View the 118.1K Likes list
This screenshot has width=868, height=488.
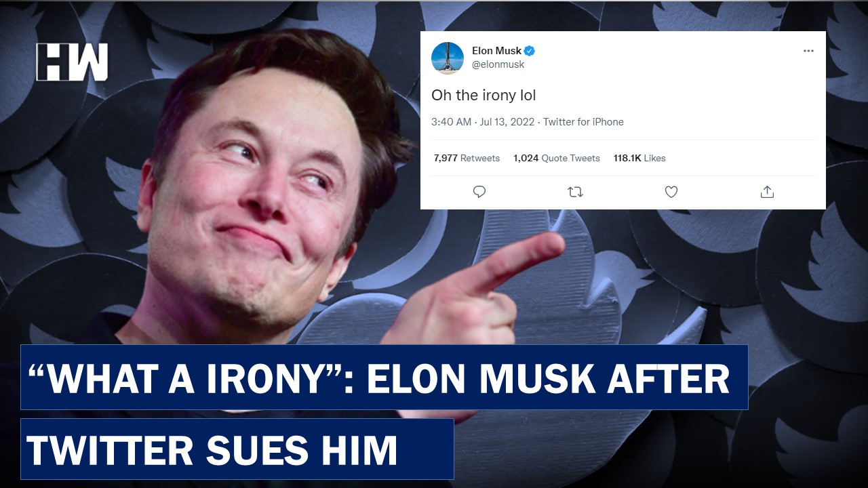tap(639, 158)
